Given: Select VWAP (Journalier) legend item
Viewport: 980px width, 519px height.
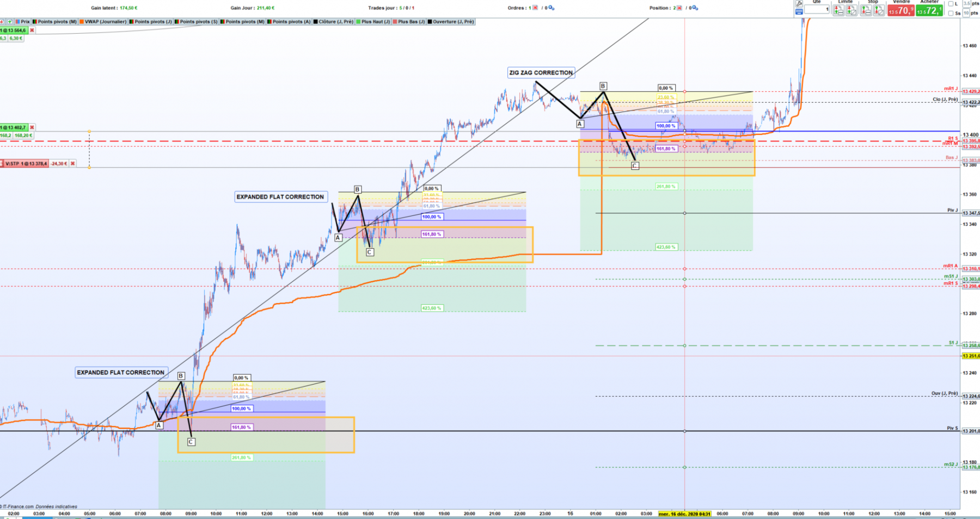Looking at the screenshot, I should (x=103, y=22).
